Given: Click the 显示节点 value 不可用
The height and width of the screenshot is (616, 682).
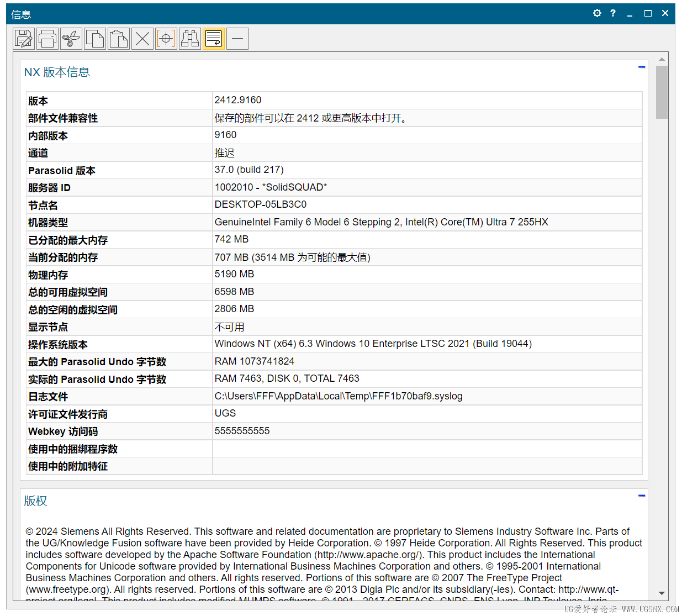Looking at the screenshot, I should [229, 327].
